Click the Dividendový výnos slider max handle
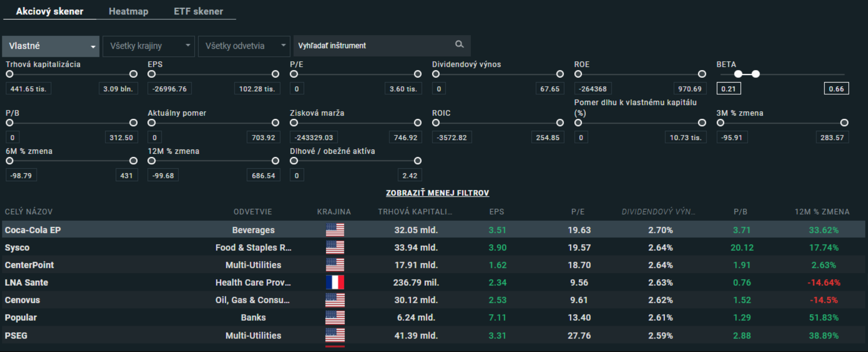This screenshot has height=352, width=868. click(560, 74)
